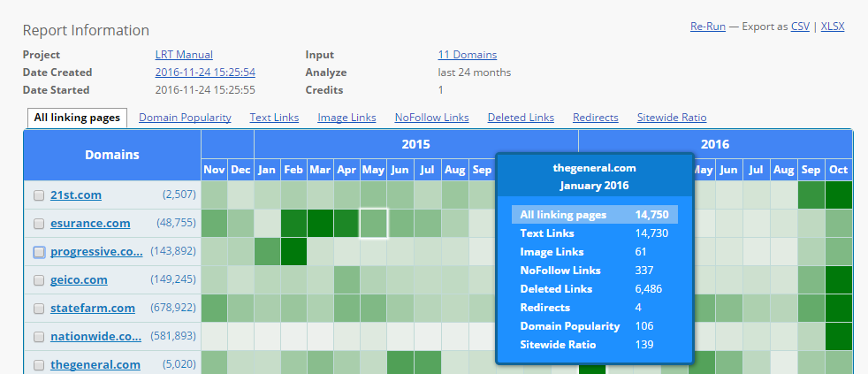Click Deleted Links row in tooltip

click(x=595, y=288)
